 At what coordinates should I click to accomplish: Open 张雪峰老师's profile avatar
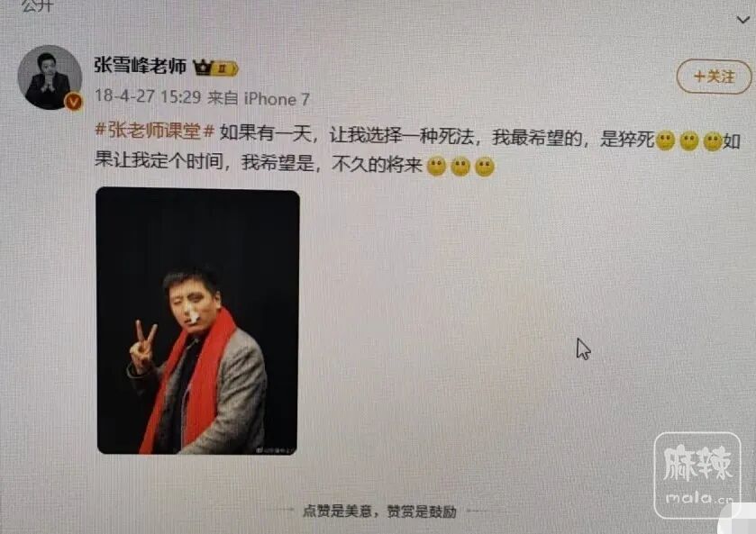pyautogui.click(x=50, y=77)
